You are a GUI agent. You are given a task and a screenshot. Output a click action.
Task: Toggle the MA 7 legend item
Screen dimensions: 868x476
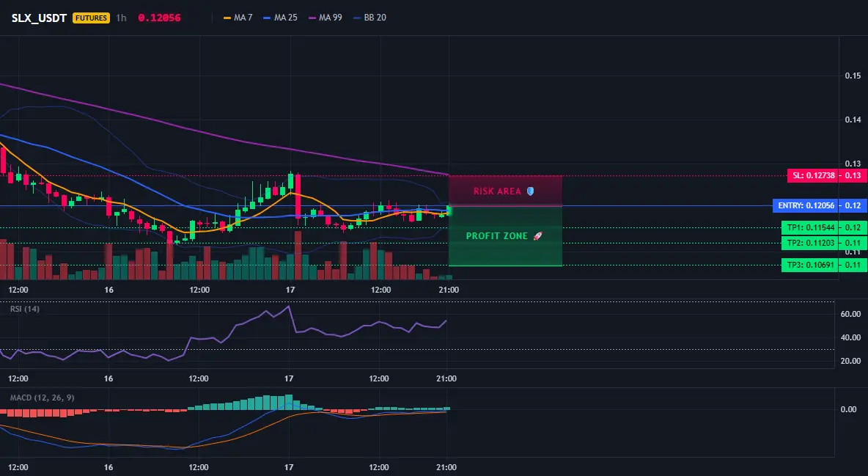[238, 18]
